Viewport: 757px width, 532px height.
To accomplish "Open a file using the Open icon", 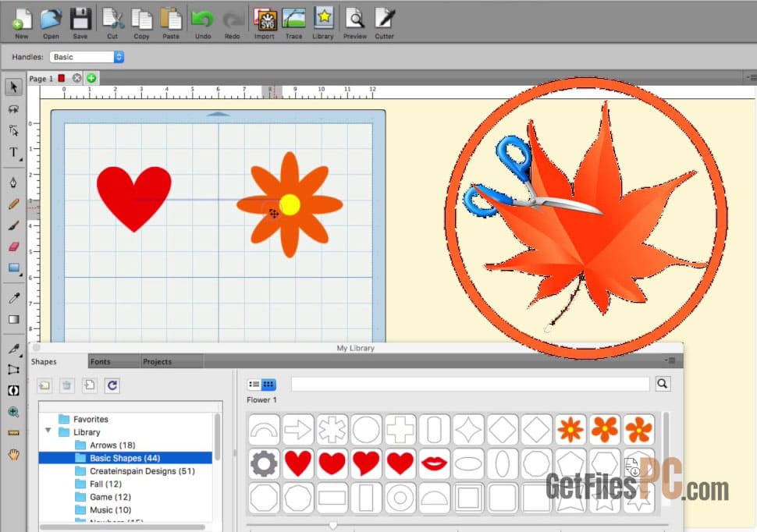I will tap(51, 23).
